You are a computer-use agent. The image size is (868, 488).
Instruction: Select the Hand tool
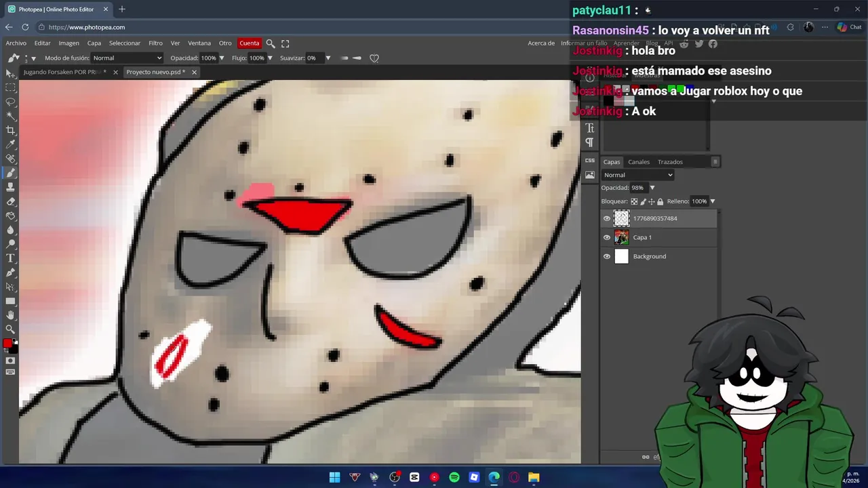point(10,315)
